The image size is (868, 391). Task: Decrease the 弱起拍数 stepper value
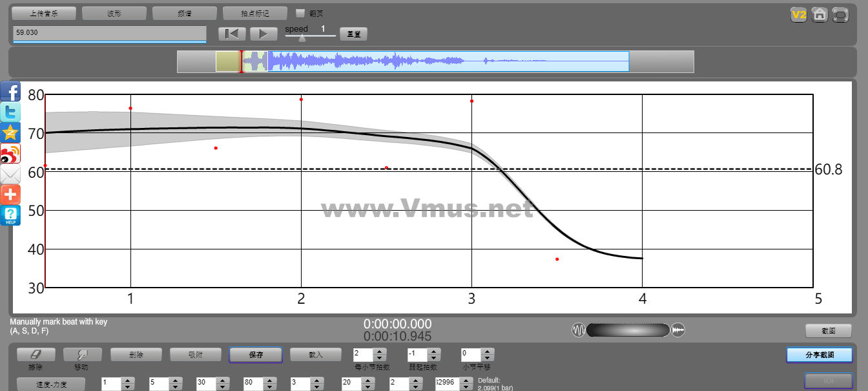433,358
